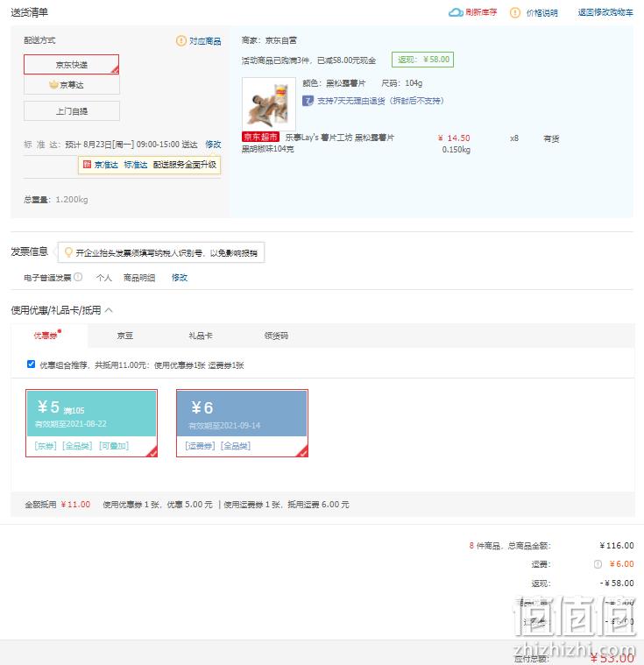Click the 运费 info icon in summary
644x665 pixels.
coord(598,563)
